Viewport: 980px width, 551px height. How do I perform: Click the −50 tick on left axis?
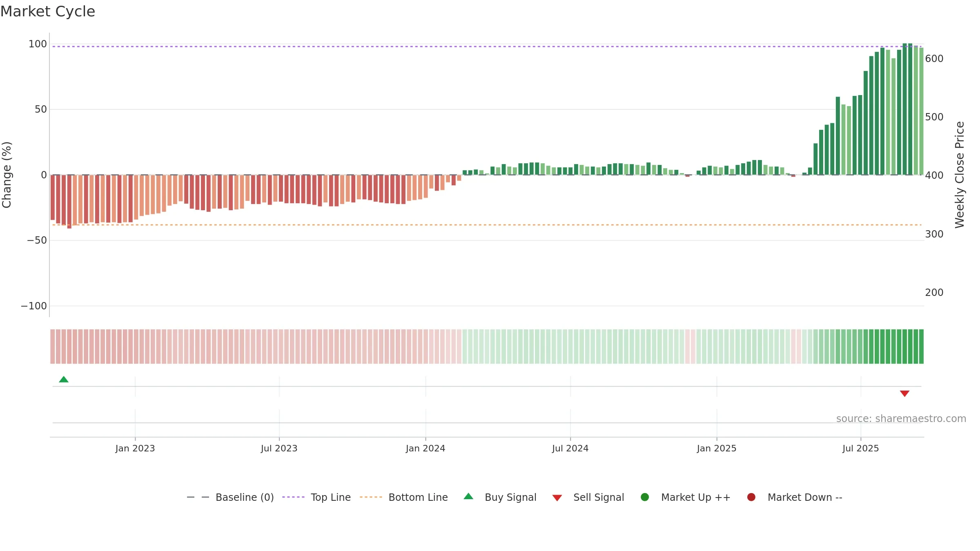(x=37, y=240)
